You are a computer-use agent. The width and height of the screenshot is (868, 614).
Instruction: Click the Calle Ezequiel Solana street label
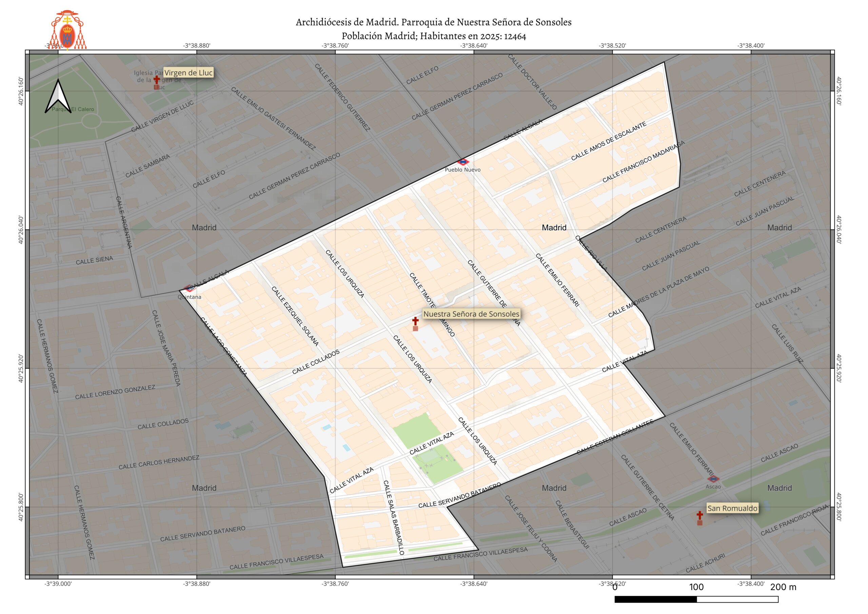tap(295, 316)
